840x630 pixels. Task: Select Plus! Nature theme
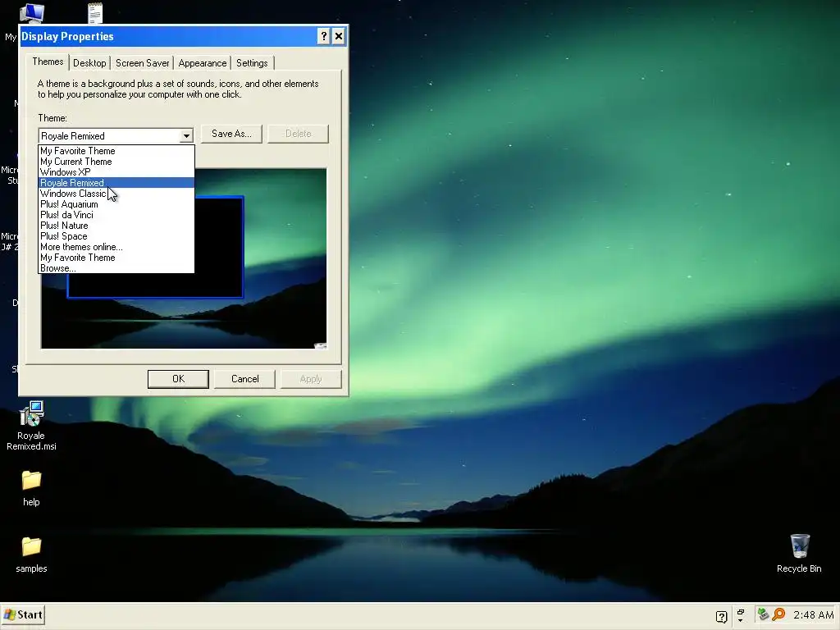coord(116,226)
